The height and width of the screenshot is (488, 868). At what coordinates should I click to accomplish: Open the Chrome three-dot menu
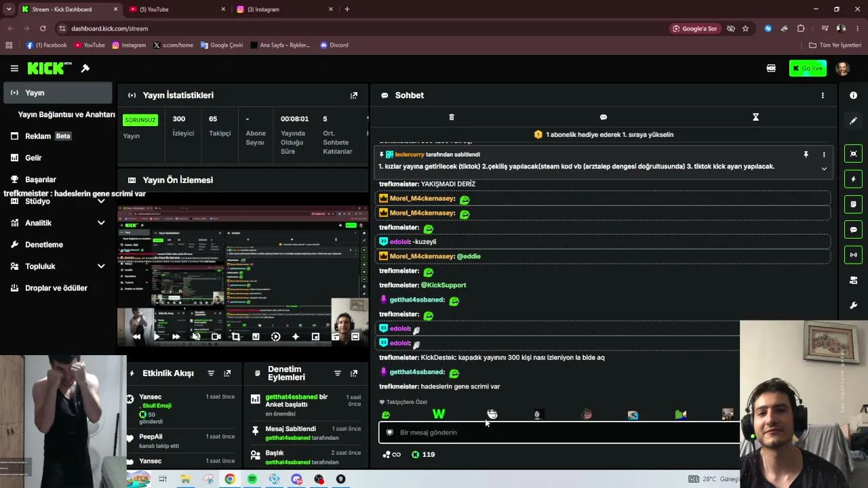pyautogui.click(x=858, y=28)
